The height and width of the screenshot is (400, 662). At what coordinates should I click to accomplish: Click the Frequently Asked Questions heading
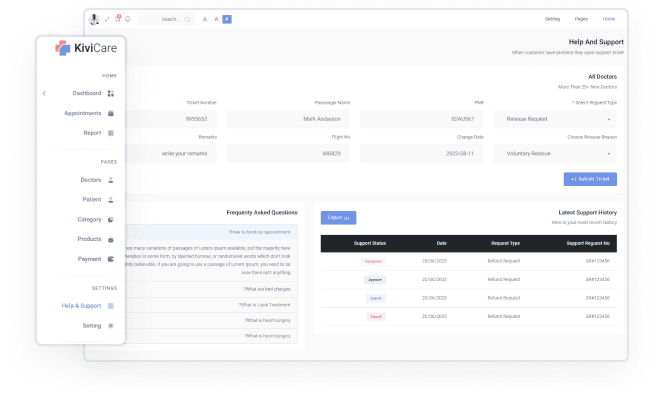[x=262, y=212]
